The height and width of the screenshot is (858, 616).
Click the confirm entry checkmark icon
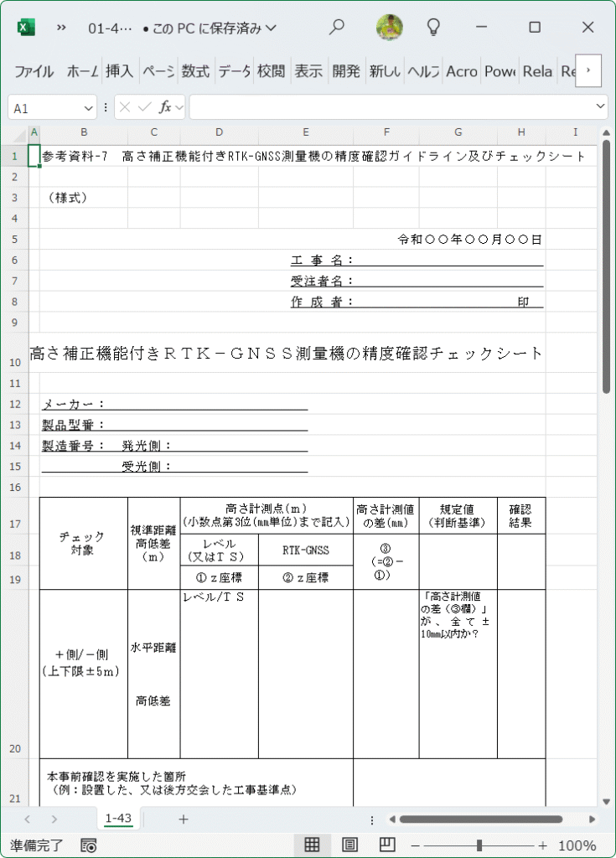point(144,107)
